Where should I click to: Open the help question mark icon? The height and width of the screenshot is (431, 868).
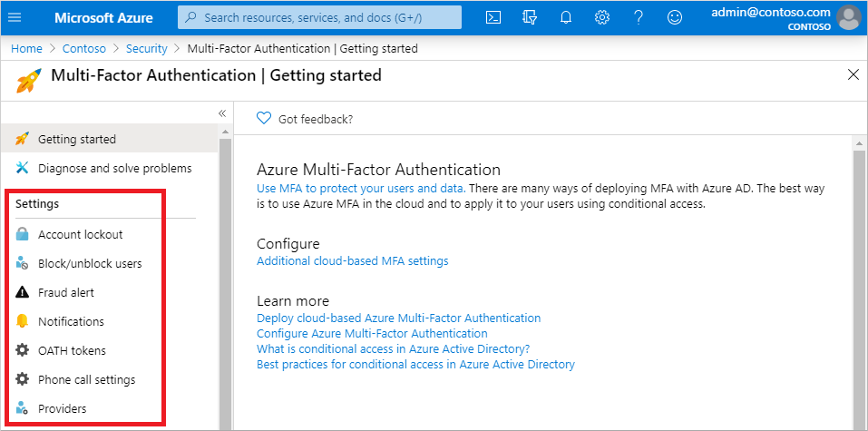[639, 17]
